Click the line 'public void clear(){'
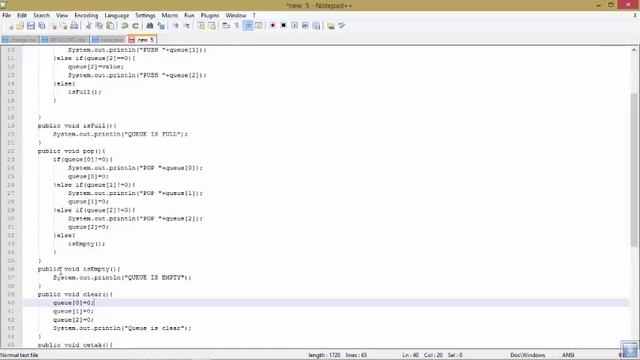The width and height of the screenshot is (640, 360). tap(75, 294)
